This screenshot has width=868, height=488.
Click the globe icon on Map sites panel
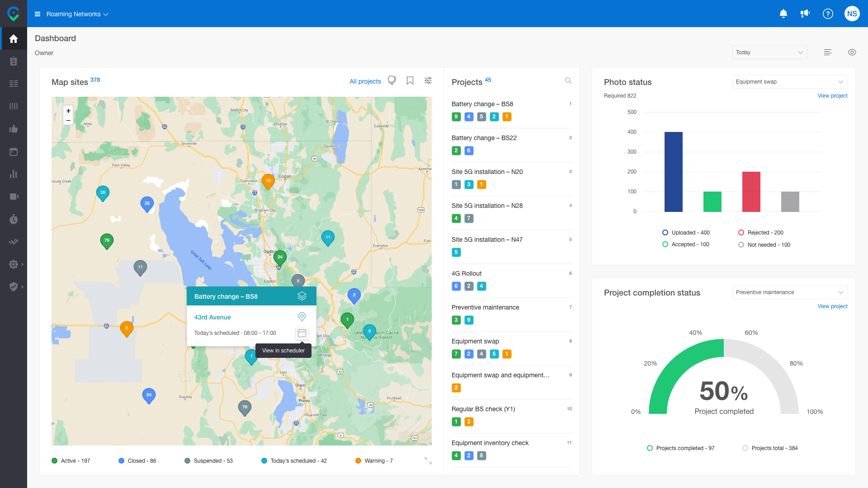pos(392,80)
